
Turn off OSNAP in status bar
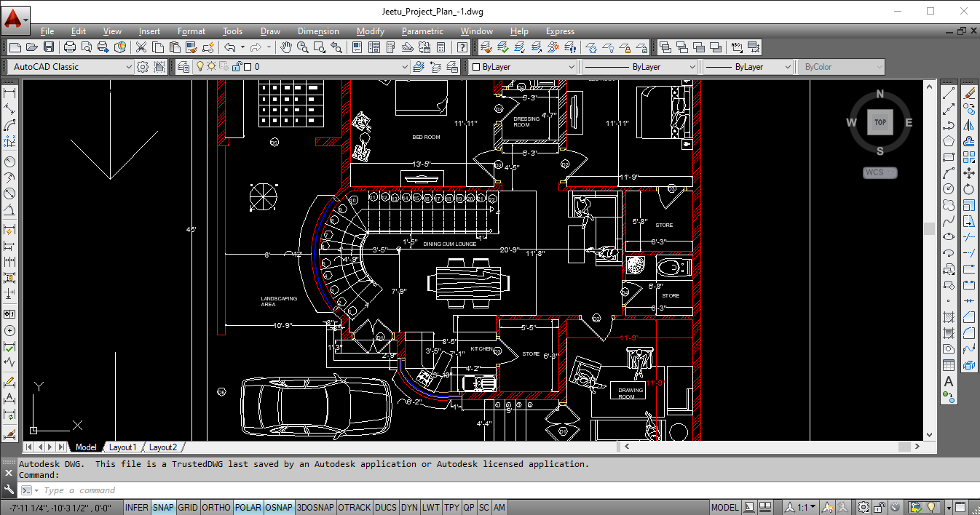tap(278, 508)
